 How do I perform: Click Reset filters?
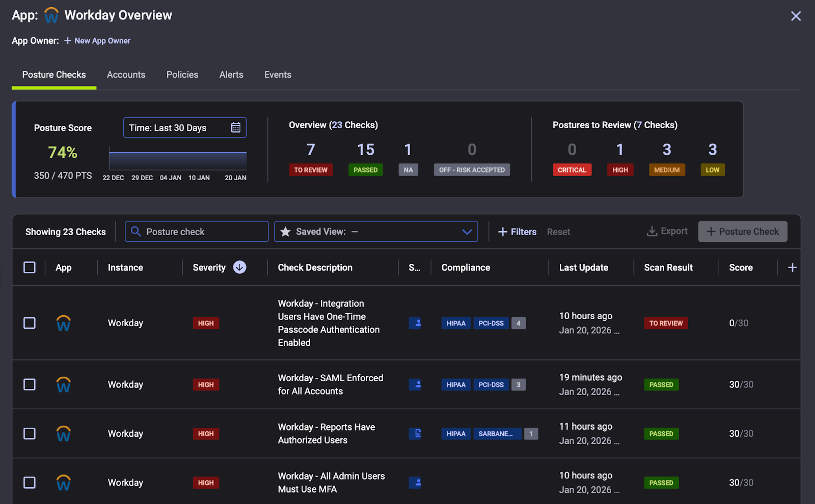558,232
